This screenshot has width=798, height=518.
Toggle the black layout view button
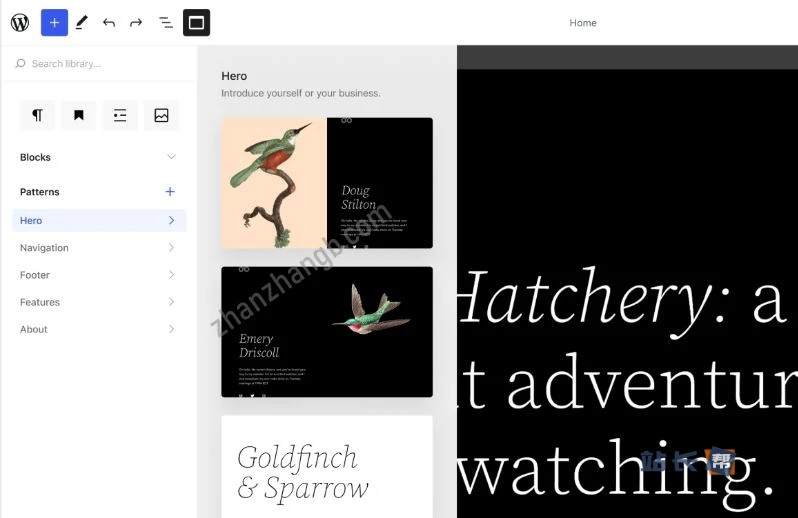point(196,22)
